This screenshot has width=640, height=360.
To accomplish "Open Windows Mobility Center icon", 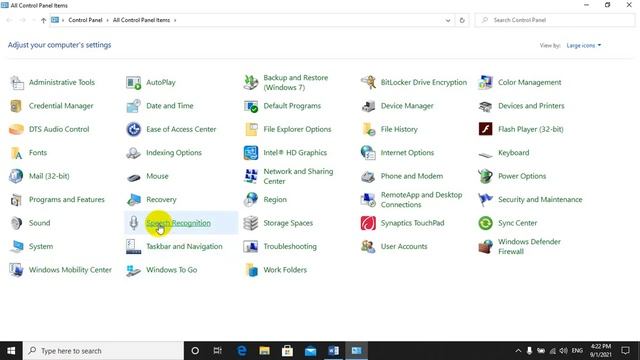I will 17,270.
